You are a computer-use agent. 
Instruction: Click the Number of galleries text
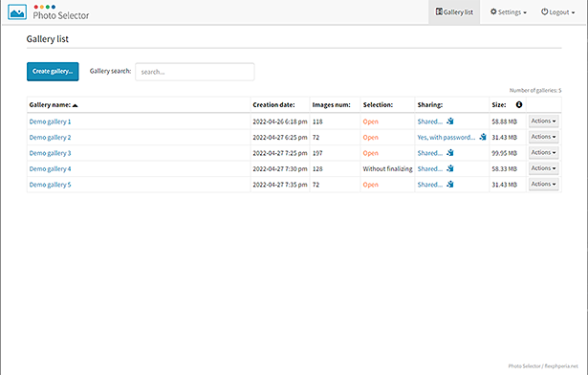pyautogui.click(x=535, y=91)
